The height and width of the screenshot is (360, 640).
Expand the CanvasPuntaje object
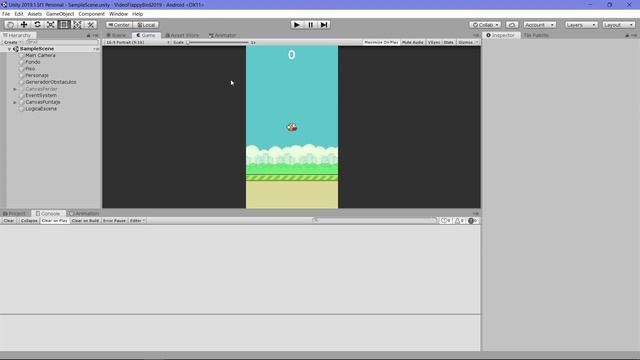15,102
